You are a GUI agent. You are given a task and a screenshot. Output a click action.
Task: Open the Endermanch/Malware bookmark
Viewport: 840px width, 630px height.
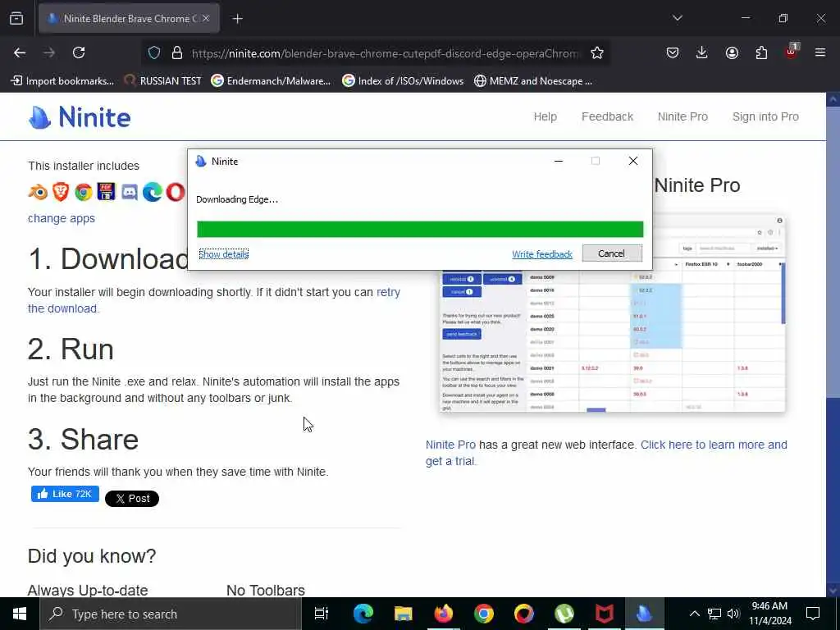(271, 81)
